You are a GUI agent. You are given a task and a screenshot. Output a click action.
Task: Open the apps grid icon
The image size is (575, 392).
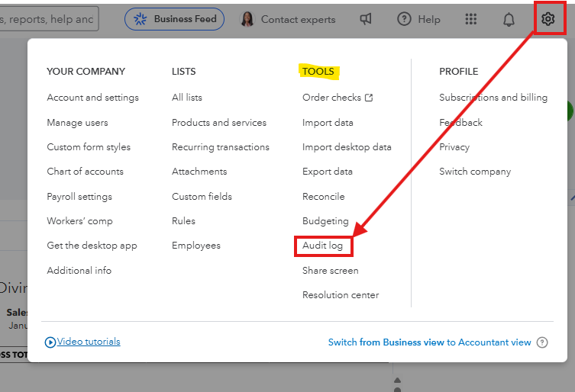click(471, 18)
